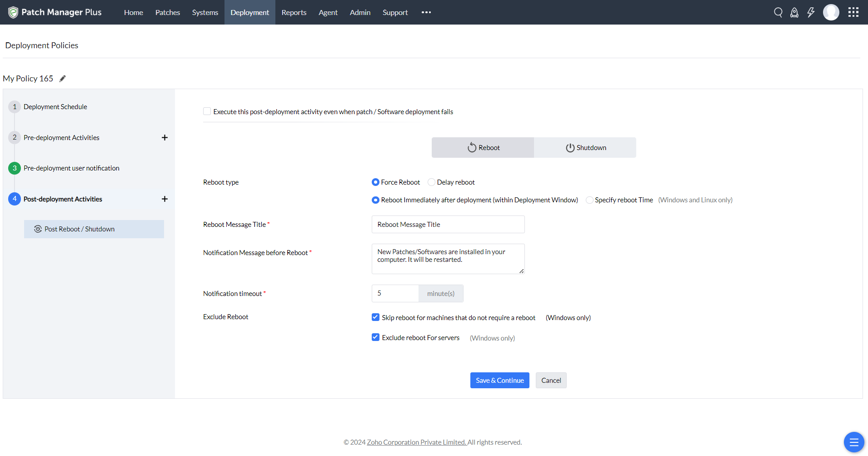
Task: Open the user profile avatar
Action: pyautogui.click(x=831, y=12)
